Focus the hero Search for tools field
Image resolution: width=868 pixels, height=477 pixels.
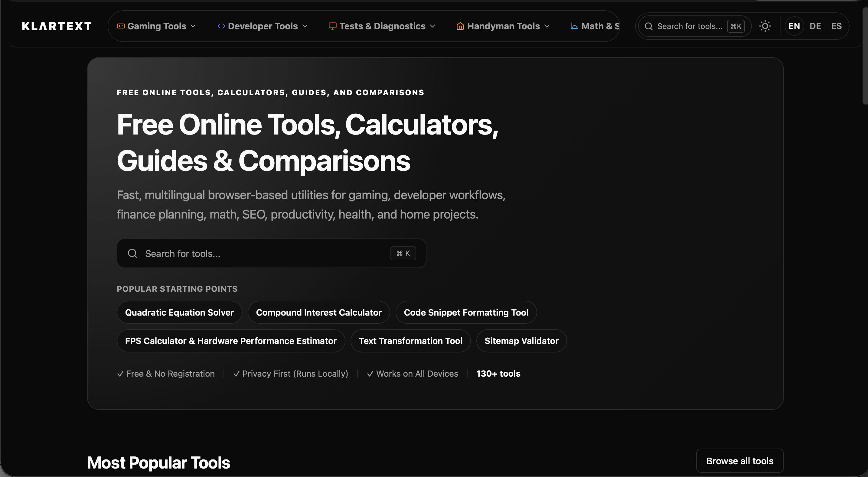(x=263, y=253)
